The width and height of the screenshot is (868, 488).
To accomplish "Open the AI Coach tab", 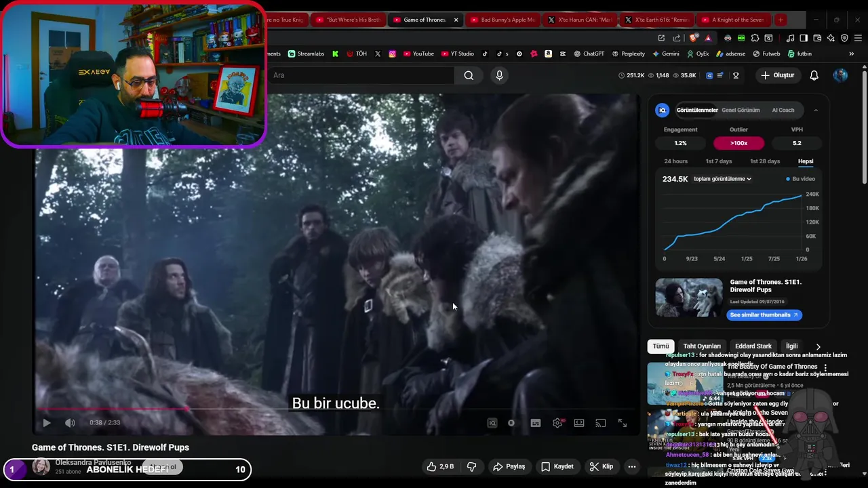I will [x=783, y=110].
